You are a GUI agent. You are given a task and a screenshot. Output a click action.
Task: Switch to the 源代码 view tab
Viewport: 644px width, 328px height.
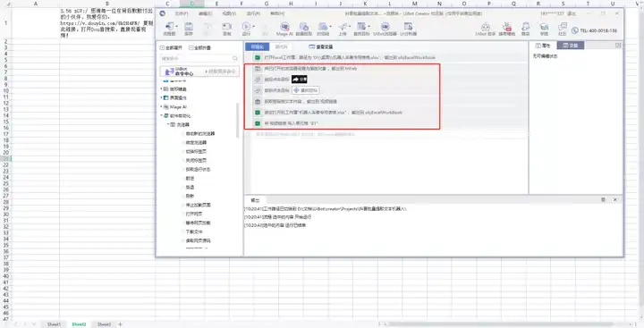tap(282, 46)
